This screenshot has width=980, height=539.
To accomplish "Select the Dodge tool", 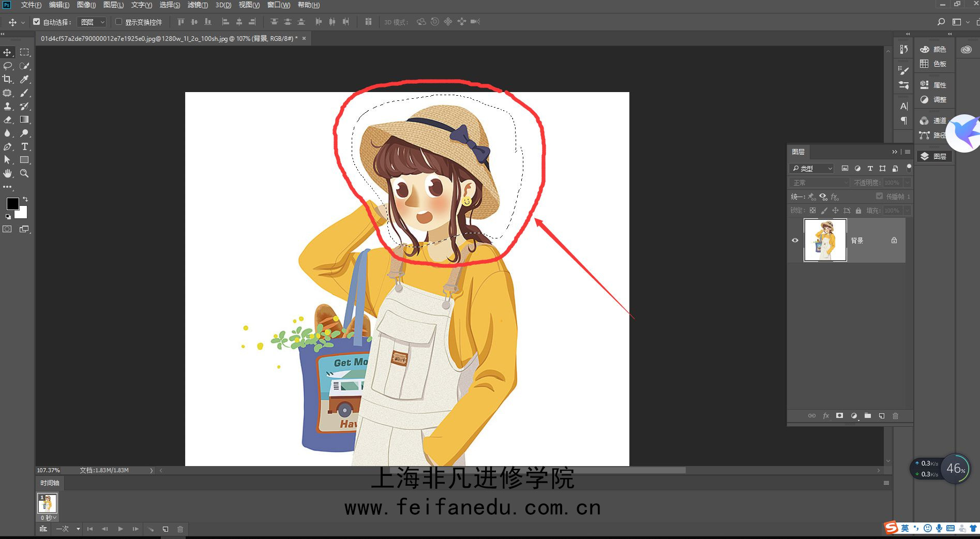I will coord(24,133).
